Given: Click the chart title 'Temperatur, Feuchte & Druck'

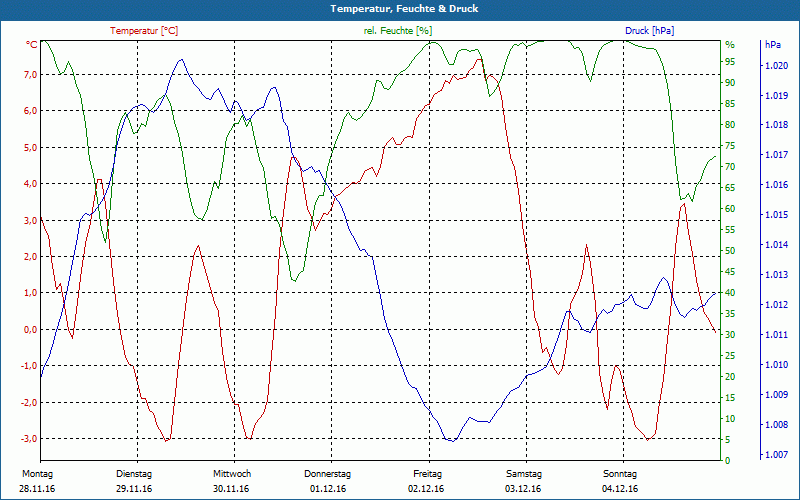Looking at the screenshot, I should (x=404, y=9).
